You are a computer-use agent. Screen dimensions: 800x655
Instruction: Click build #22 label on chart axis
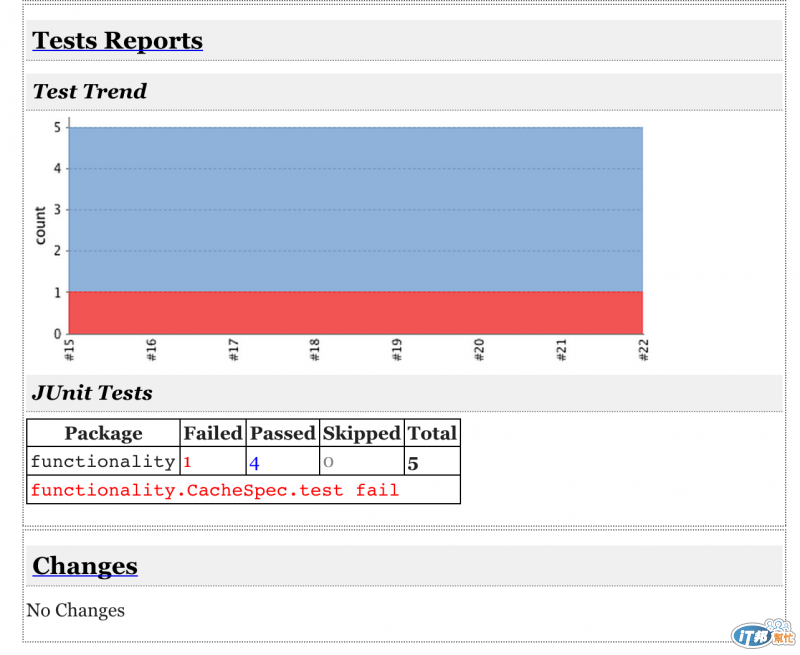[x=643, y=350]
